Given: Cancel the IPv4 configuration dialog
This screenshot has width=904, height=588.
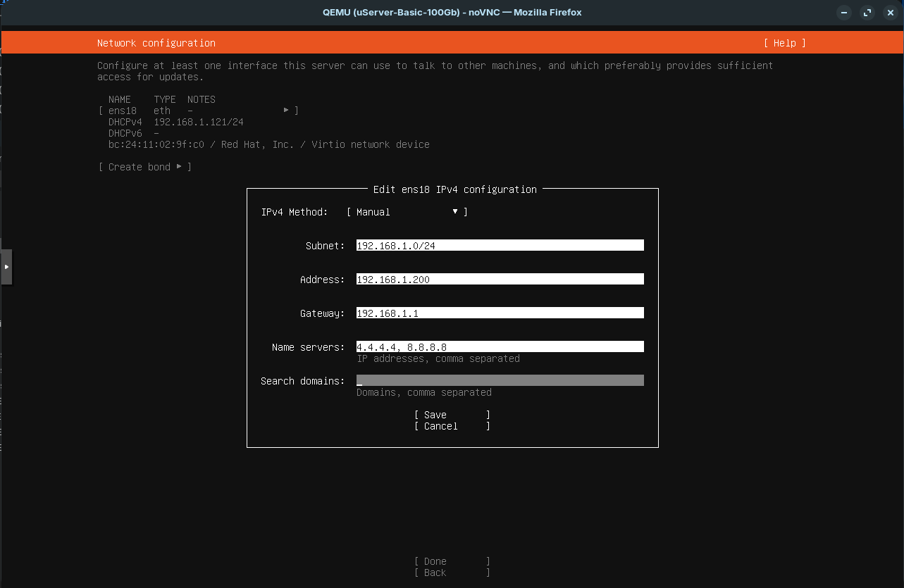Looking at the screenshot, I should point(452,426).
